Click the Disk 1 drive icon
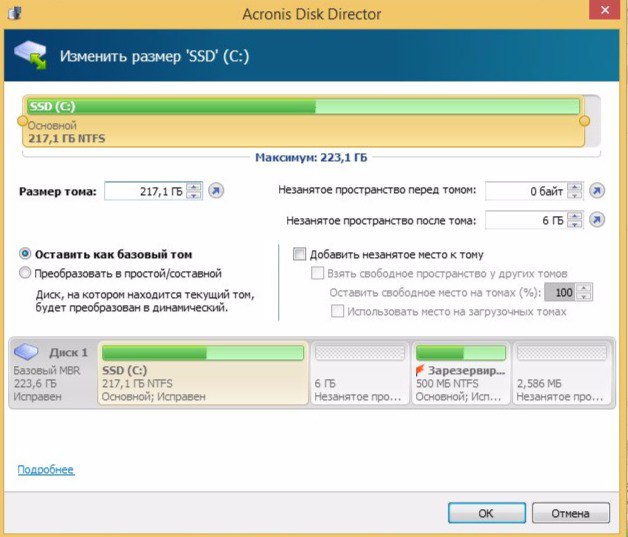Image resolution: width=628 pixels, height=537 pixels. click(26, 352)
